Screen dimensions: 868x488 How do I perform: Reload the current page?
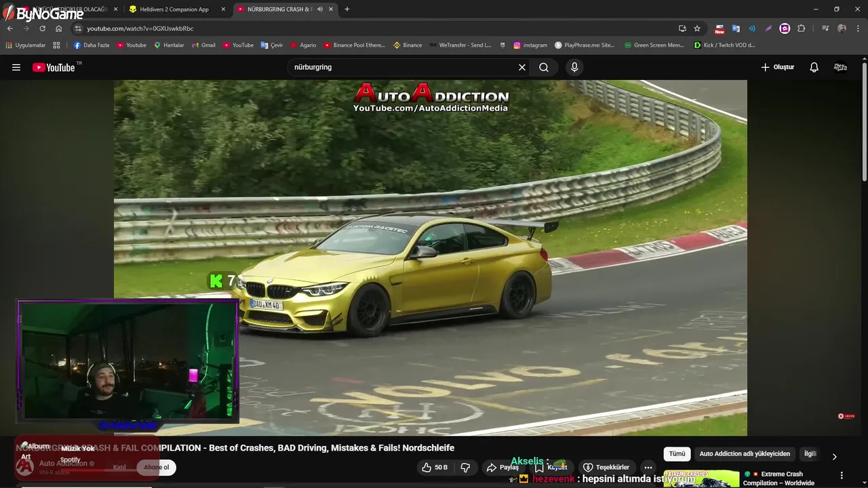[x=42, y=28]
